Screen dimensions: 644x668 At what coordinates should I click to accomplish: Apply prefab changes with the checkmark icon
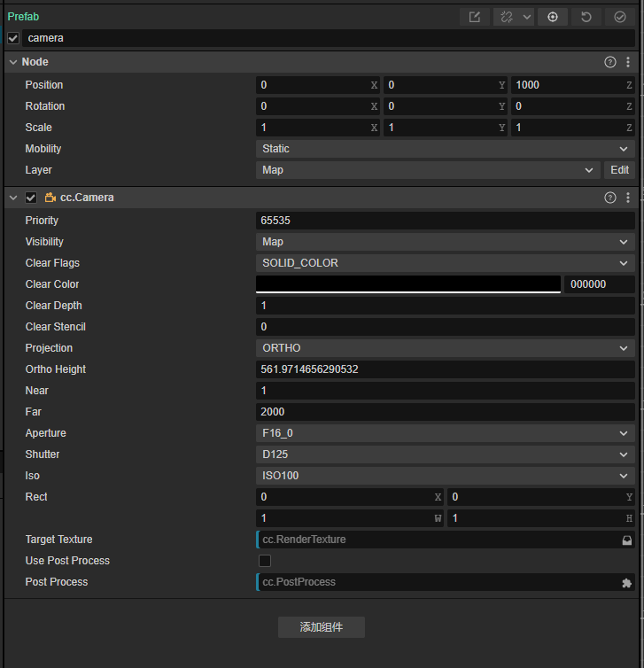[x=620, y=17]
